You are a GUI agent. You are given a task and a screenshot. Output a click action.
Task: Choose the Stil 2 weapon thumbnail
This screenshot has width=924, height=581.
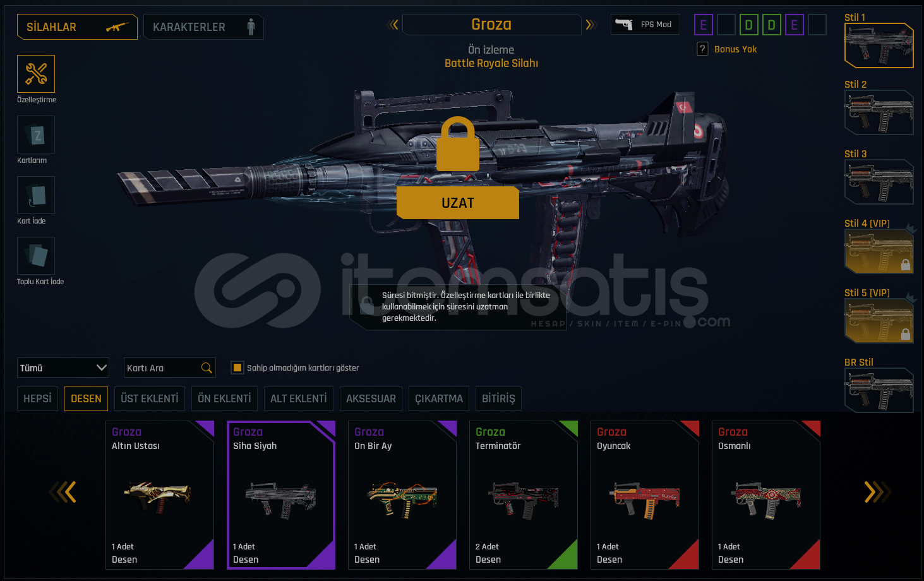tap(879, 112)
